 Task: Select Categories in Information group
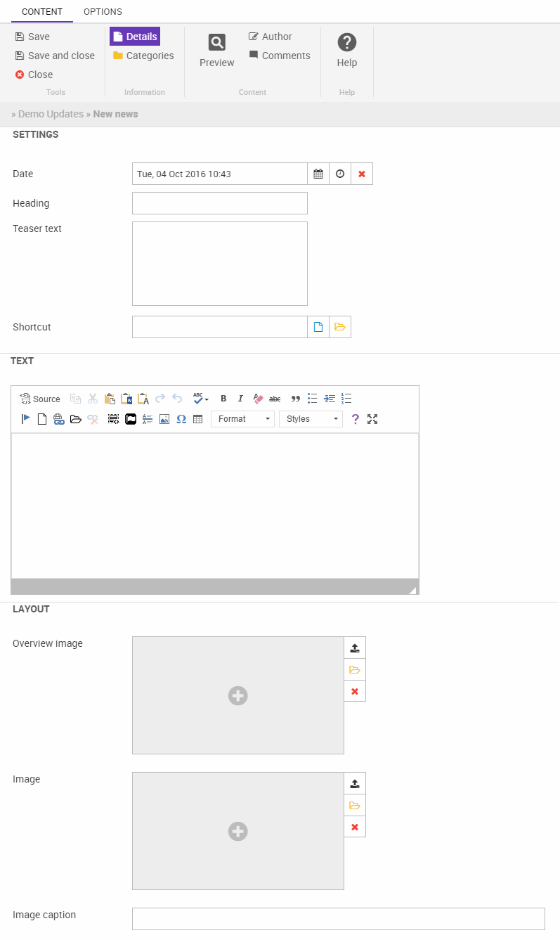[x=143, y=56]
